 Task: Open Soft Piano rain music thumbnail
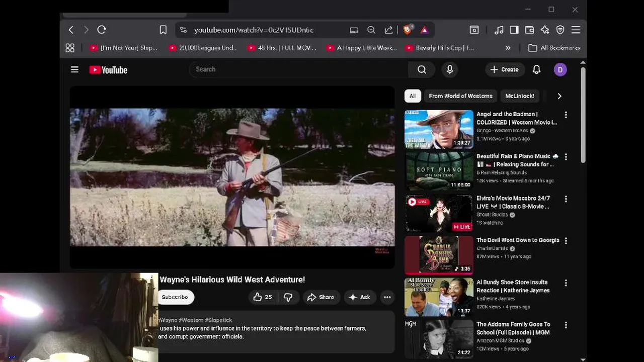[x=439, y=171]
